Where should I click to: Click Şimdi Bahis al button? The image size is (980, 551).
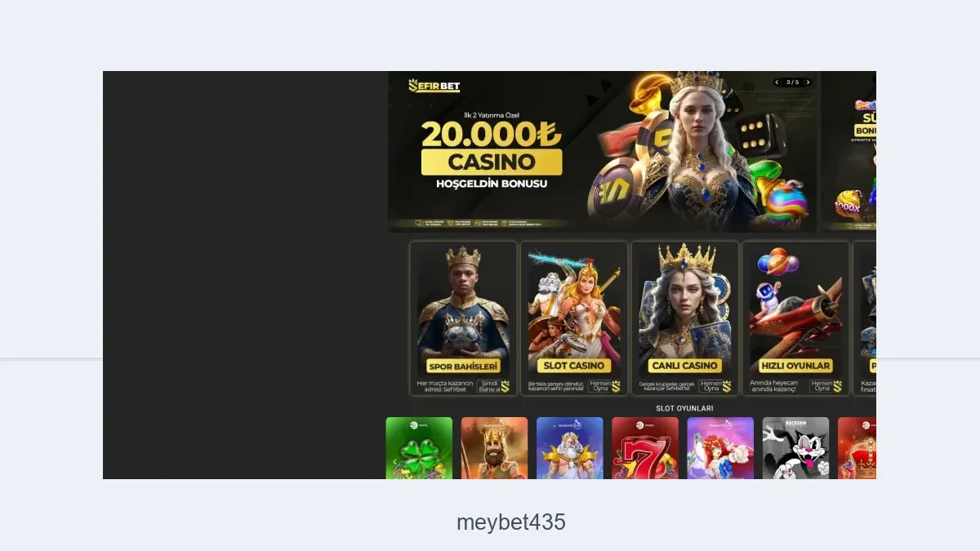493,386
